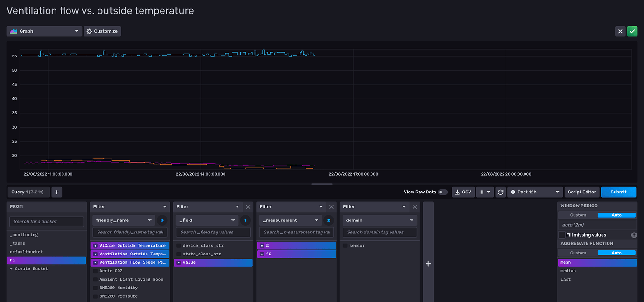Select the ha bucket
The width and height of the screenshot is (644, 302).
click(x=47, y=261)
